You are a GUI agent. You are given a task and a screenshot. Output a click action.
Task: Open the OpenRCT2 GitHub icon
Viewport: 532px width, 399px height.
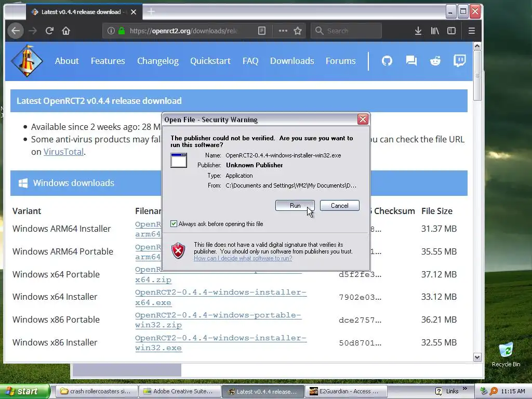(387, 61)
